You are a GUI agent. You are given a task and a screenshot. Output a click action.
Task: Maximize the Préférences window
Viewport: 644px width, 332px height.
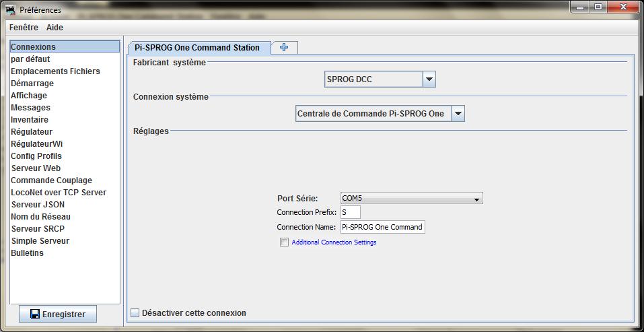point(598,7)
